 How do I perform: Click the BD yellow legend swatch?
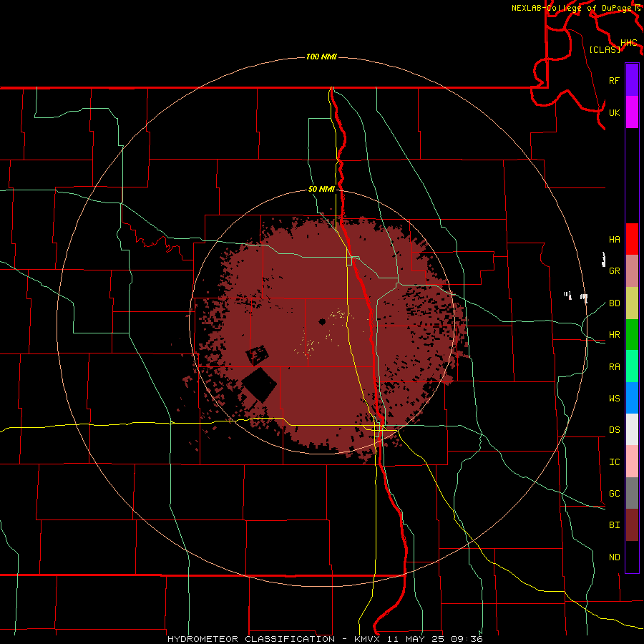pos(632,303)
